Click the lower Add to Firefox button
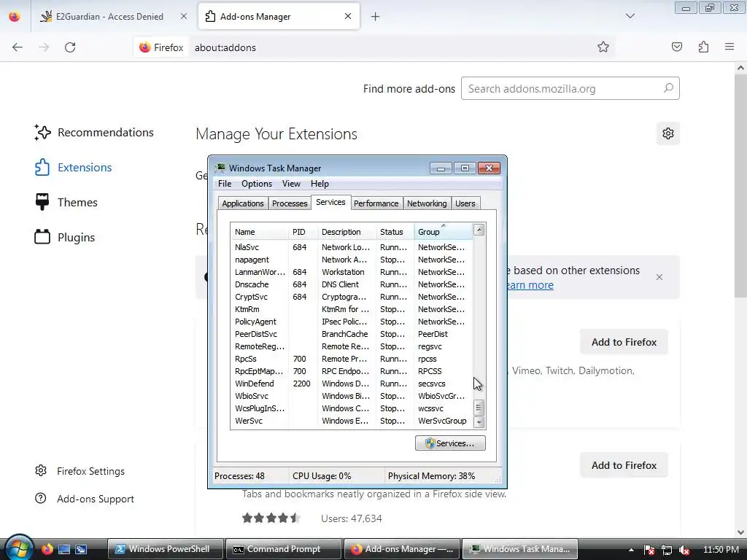This screenshot has height=560, width=747. click(624, 465)
